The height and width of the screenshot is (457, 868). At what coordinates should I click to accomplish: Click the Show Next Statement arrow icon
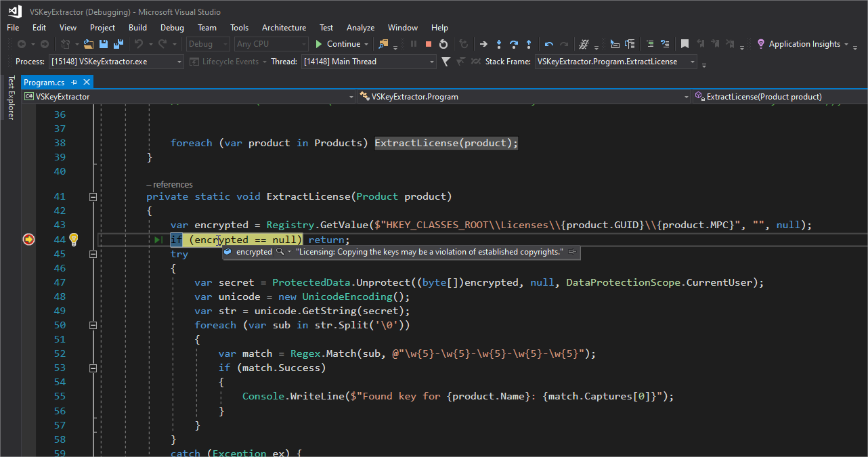tap(483, 44)
